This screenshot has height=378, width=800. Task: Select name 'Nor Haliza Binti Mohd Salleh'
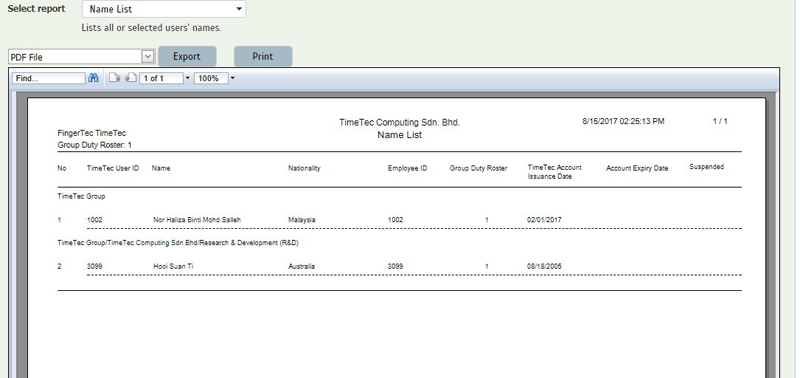pos(197,220)
